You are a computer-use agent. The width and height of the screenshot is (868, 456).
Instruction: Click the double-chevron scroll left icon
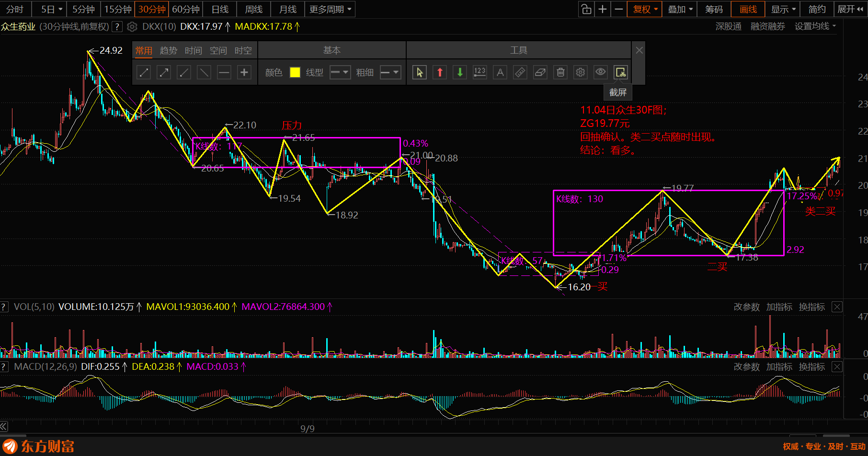pyautogui.click(x=4, y=426)
